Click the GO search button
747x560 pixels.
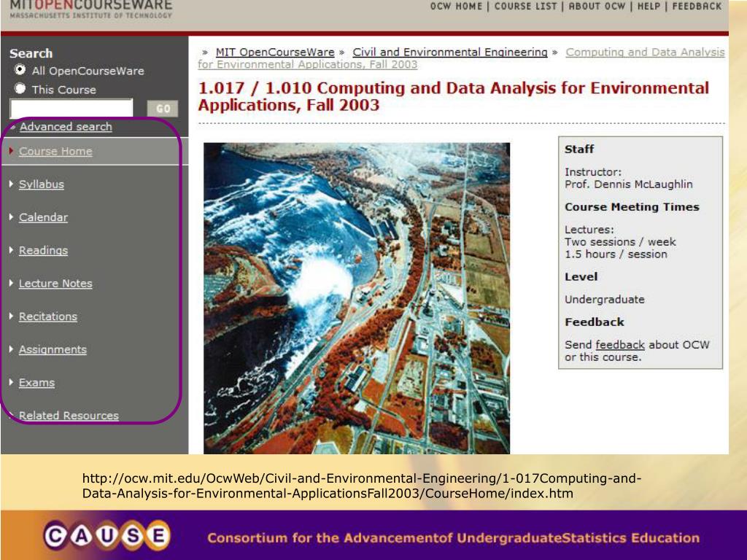(163, 109)
